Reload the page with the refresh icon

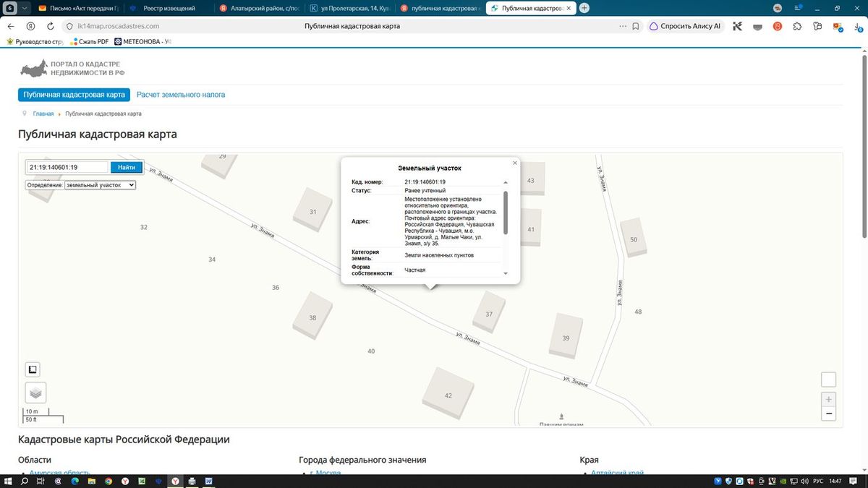(x=49, y=26)
